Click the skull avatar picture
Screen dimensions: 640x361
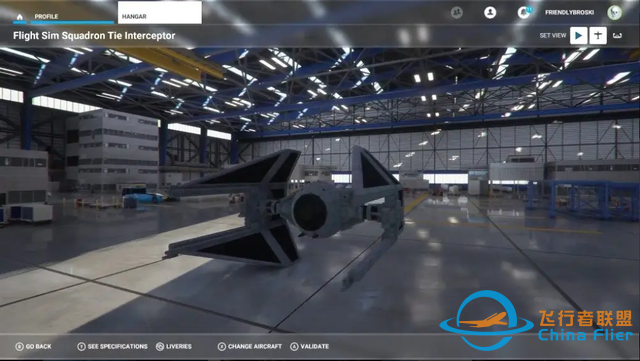point(614,13)
